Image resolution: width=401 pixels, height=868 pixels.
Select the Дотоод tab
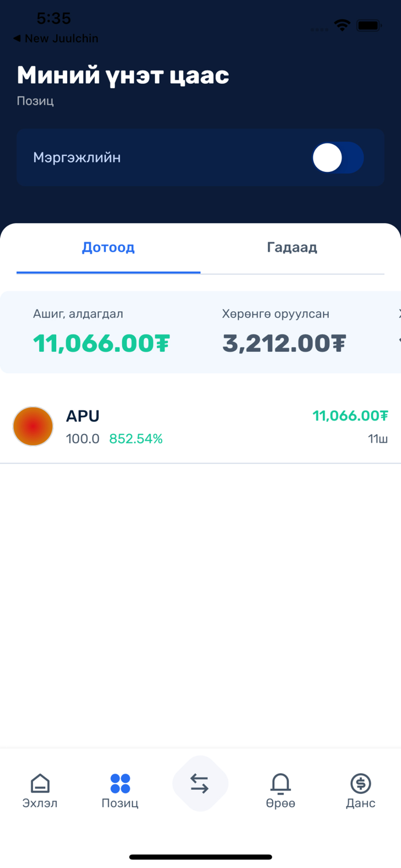pos(108,248)
